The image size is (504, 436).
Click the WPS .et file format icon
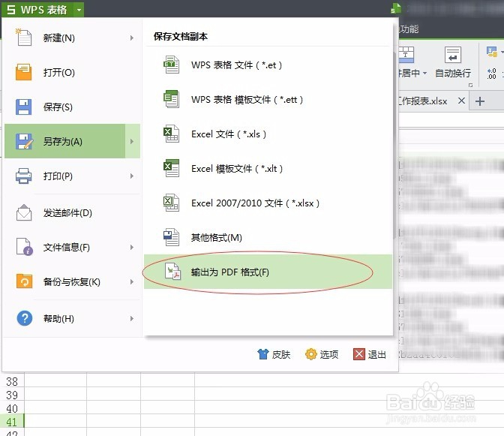(171, 65)
